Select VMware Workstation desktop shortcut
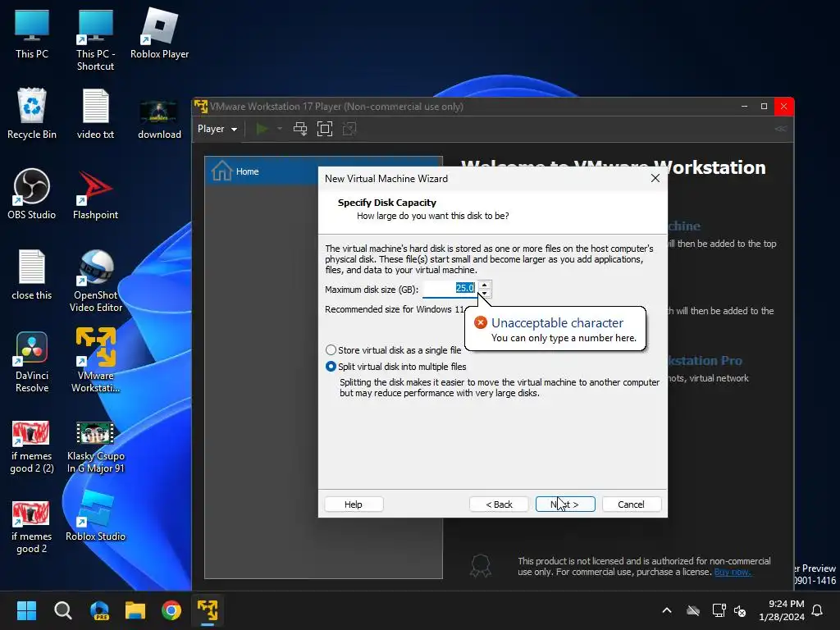The width and height of the screenshot is (840, 630). coord(95,360)
